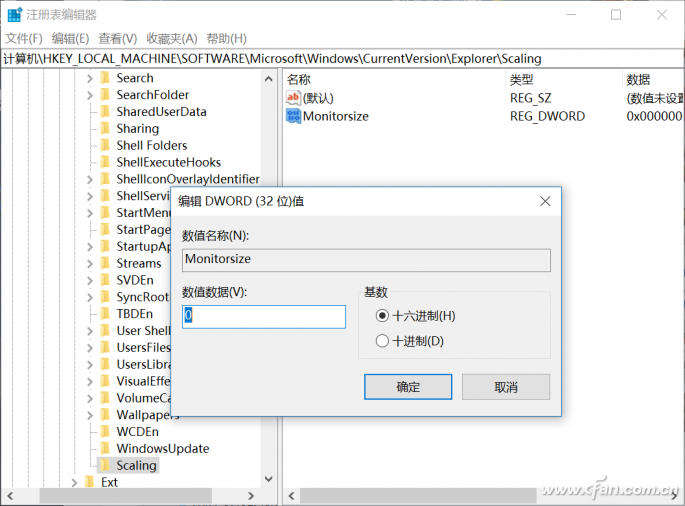Expand the Wallpapers tree node
Viewport: 685px width, 506px height.
pos(90,415)
